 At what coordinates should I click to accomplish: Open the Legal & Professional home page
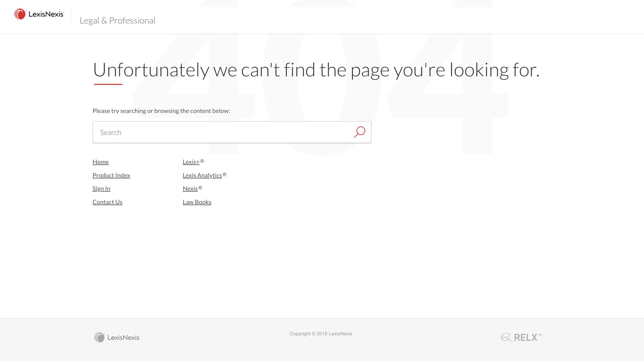click(117, 20)
